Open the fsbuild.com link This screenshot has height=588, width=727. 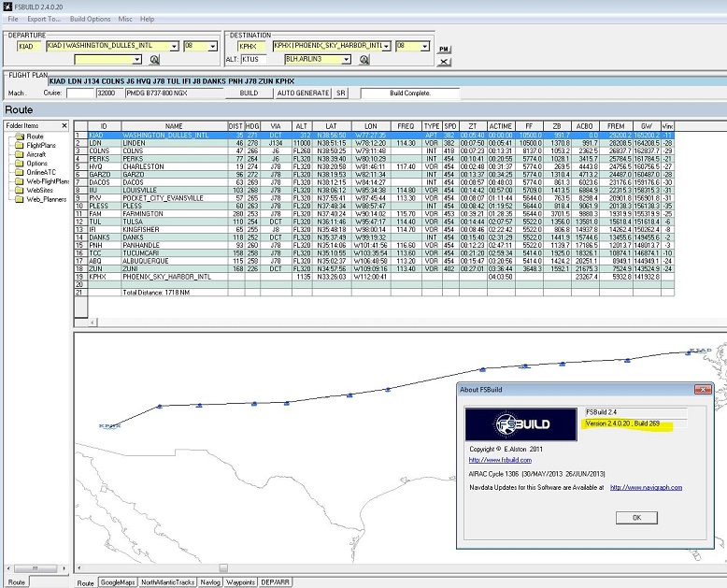[x=500, y=460]
